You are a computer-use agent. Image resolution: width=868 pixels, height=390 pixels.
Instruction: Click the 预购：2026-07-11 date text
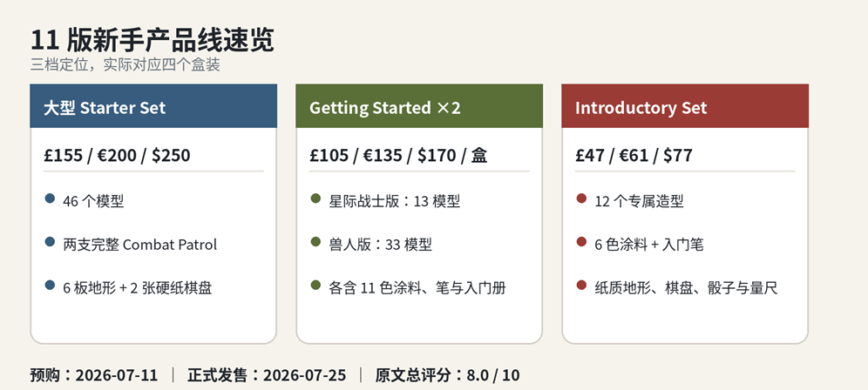click(x=94, y=375)
